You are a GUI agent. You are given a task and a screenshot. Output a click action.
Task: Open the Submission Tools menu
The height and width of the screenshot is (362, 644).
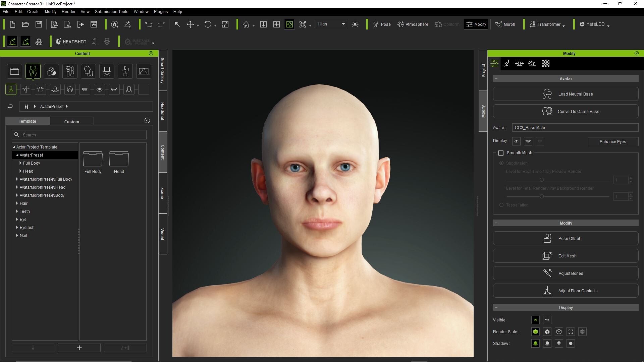(x=111, y=11)
